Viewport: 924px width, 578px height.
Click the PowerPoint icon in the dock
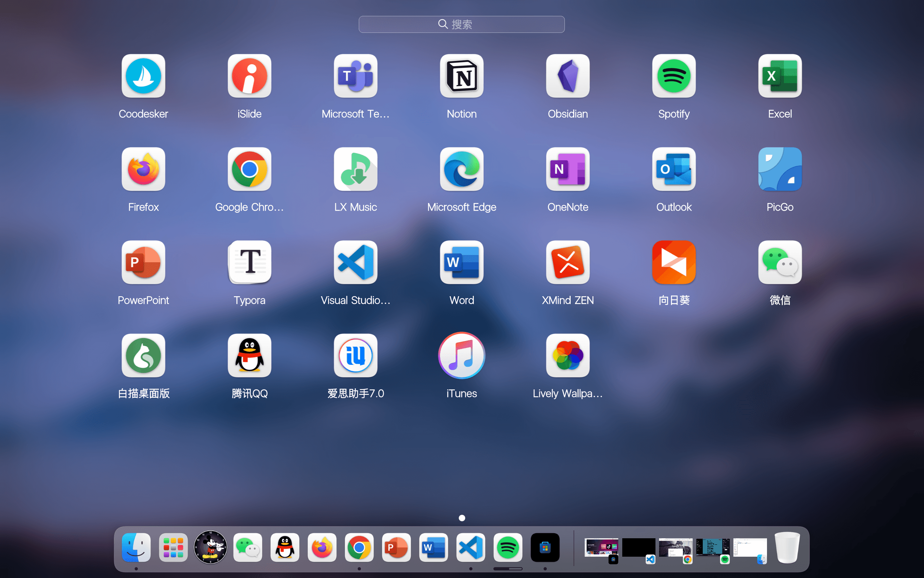point(396,547)
